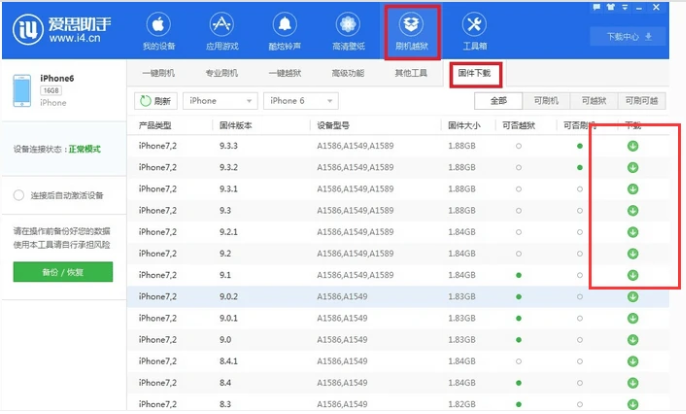
Task: Open the iPhone device type dropdown
Action: click(x=220, y=101)
